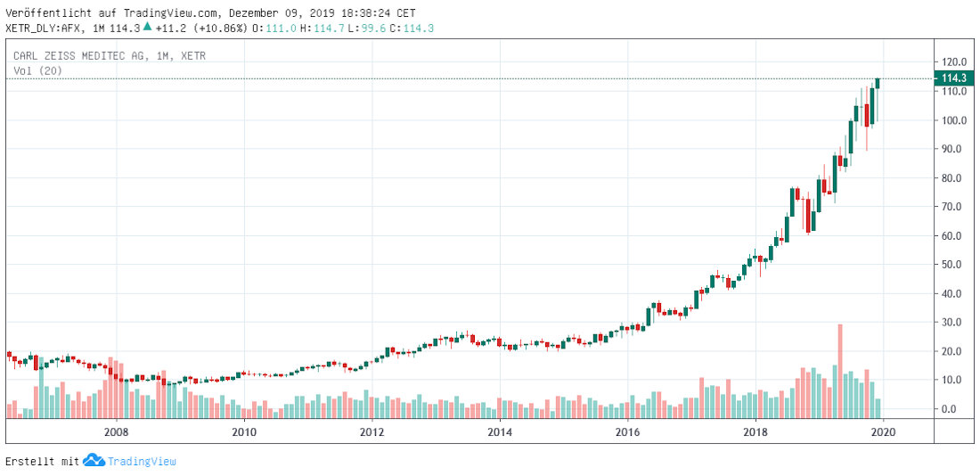The image size is (980, 476).
Task: Click the 2014 time axis label
Action: pos(501,432)
